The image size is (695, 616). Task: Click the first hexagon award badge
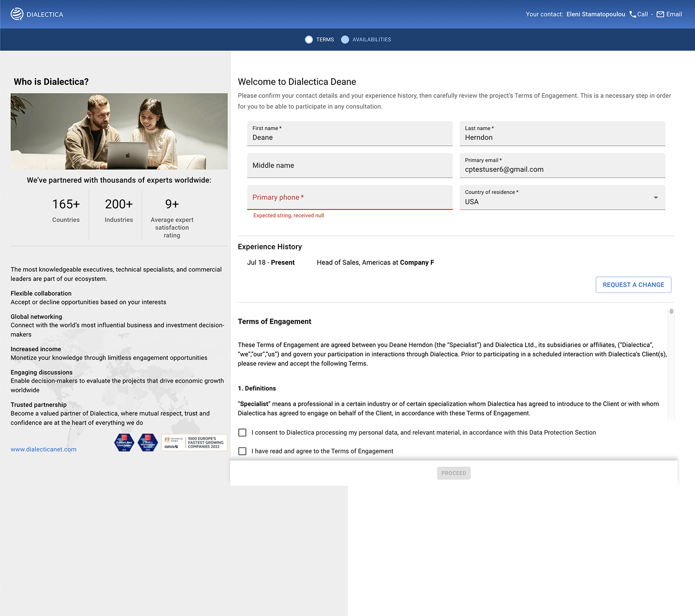pyautogui.click(x=124, y=442)
